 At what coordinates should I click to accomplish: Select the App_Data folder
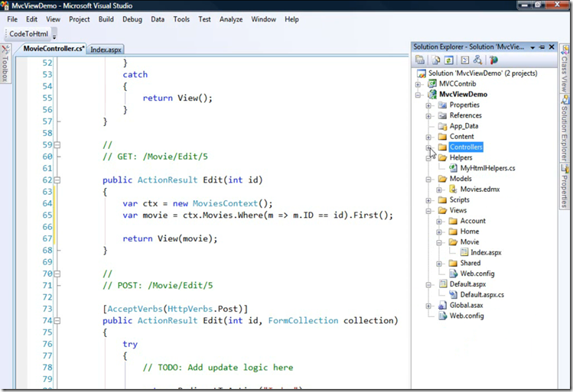464,126
